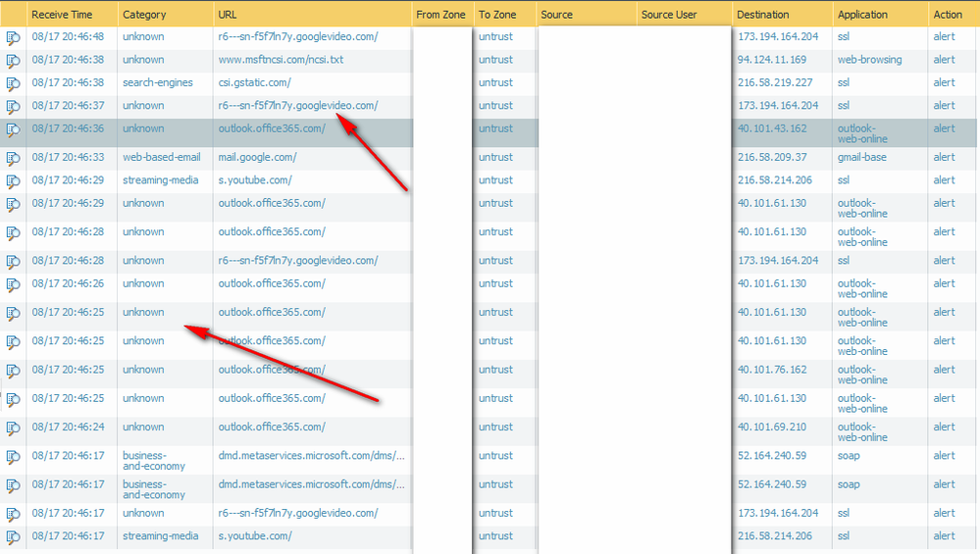Click the Destination column header
The width and height of the screenshot is (980, 554).
click(x=762, y=15)
